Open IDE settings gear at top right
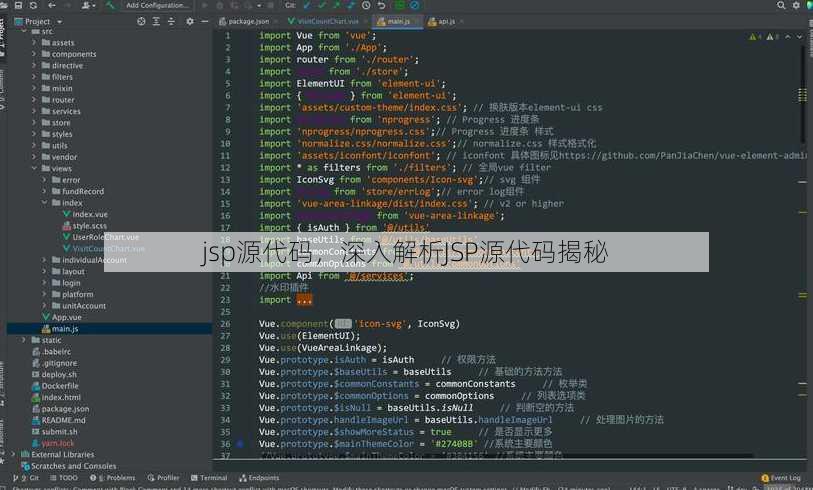This screenshot has width=813, height=490. coord(796,5)
